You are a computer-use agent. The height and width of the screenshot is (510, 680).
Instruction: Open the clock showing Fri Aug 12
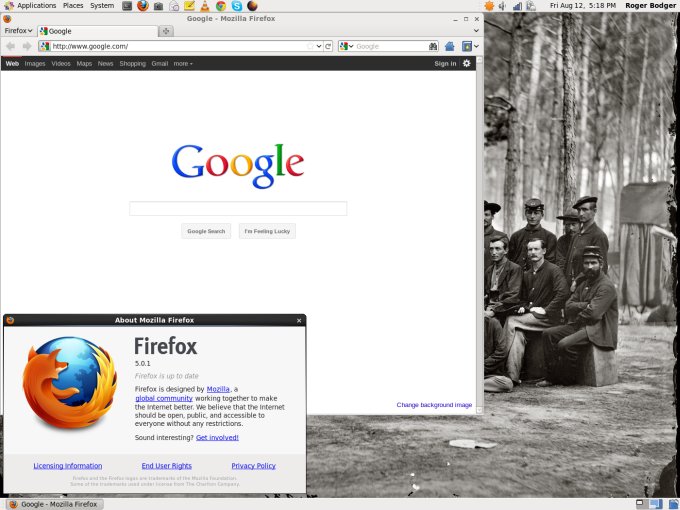583,6
